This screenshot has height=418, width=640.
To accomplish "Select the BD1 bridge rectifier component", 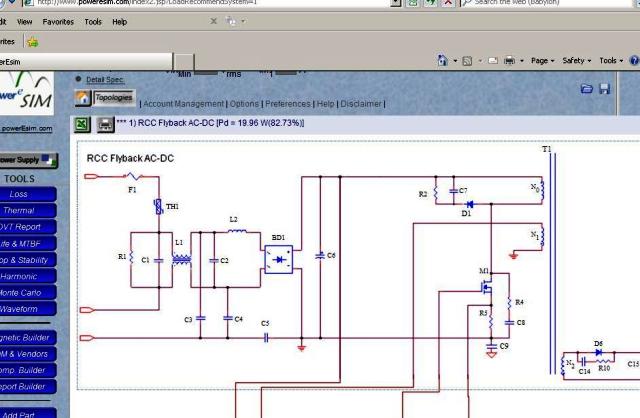I will click(x=279, y=259).
